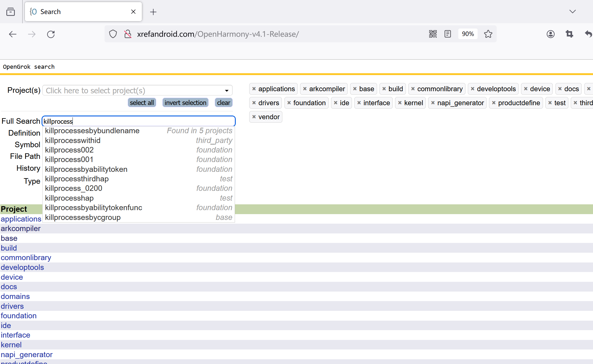Remove the arkcompiler project tag
Screen dimensions: 593x364
tap(305, 89)
